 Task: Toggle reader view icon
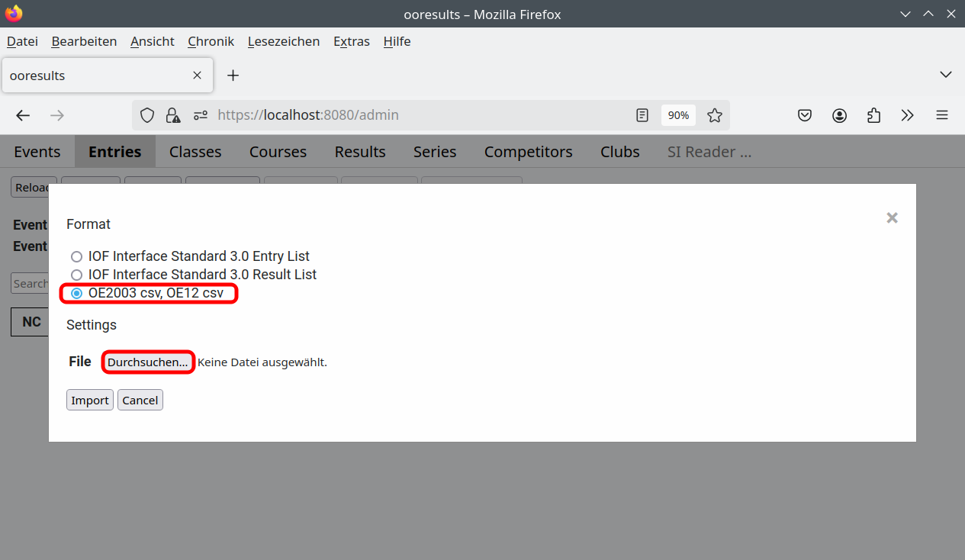(642, 115)
